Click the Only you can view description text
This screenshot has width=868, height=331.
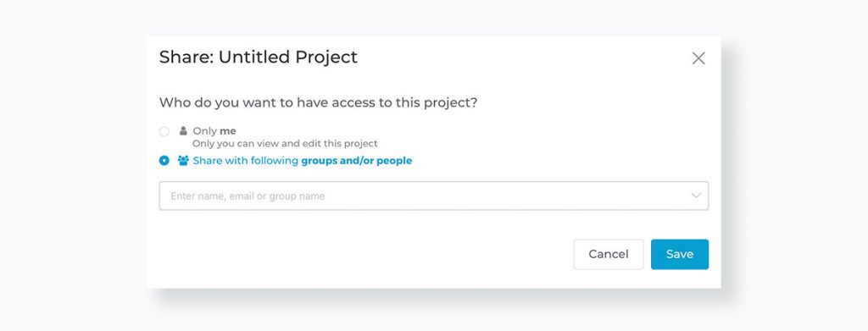(285, 144)
